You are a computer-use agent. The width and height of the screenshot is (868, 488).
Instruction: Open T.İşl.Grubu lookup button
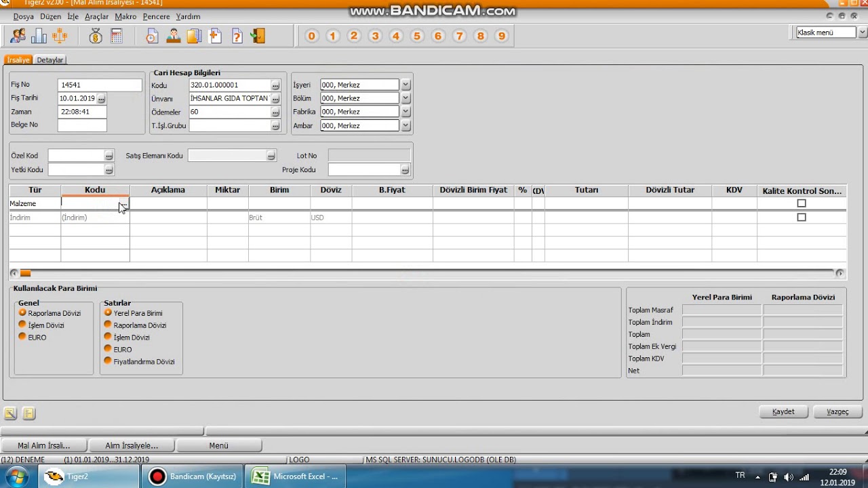pos(275,126)
